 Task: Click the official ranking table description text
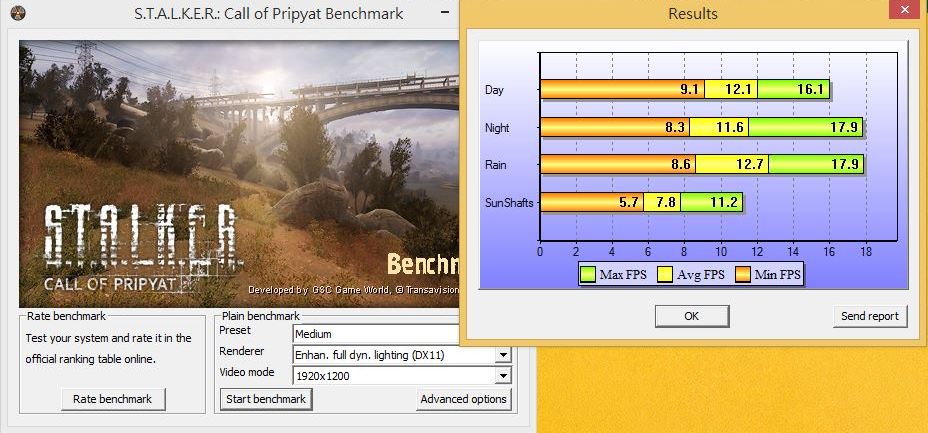(108, 348)
